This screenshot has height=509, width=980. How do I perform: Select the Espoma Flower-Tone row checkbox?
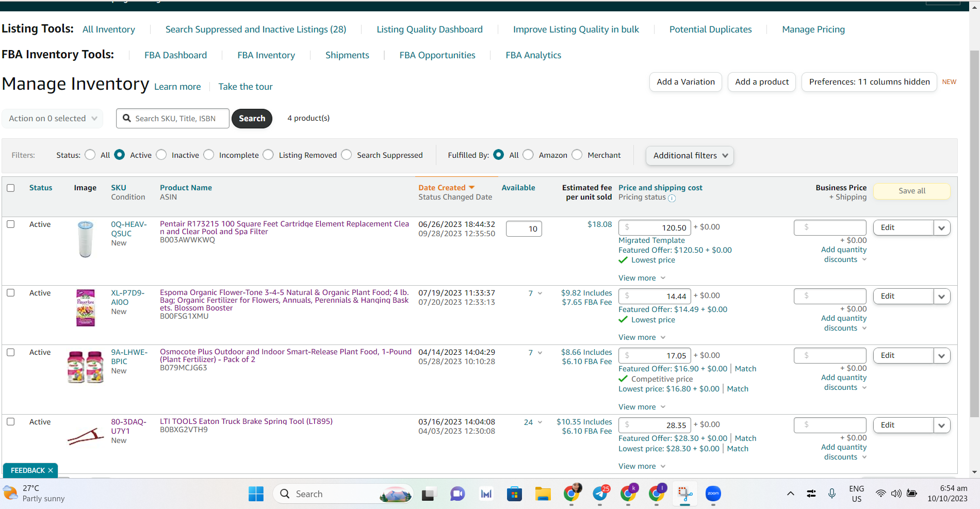pyautogui.click(x=11, y=292)
